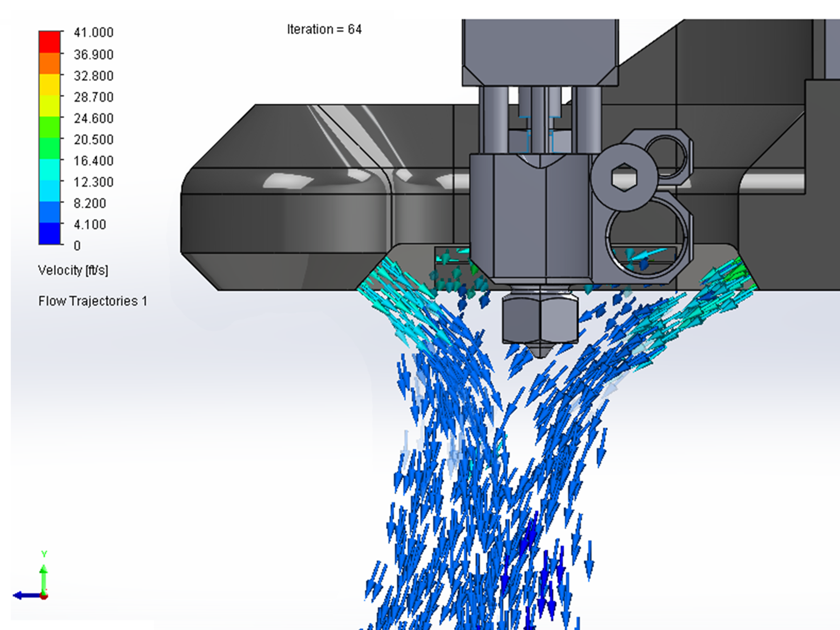Click the orange legend color band
The width and height of the screenshot is (840, 630).
pos(50,63)
